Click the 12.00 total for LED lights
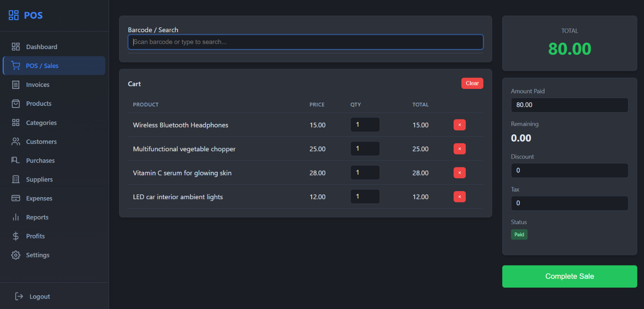The image size is (644, 309). [x=420, y=197]
